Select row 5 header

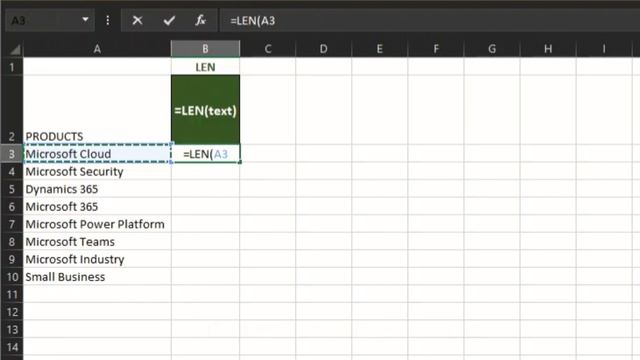point(12,189)
